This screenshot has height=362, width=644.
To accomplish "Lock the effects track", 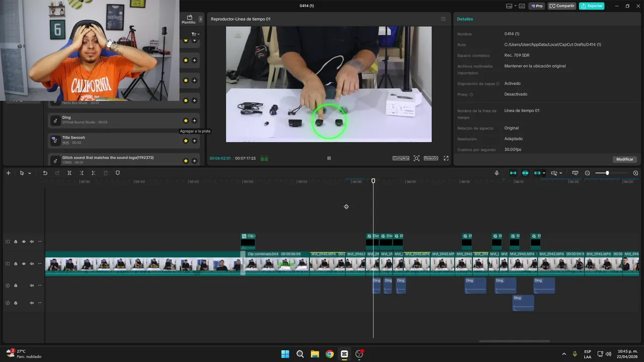I will click(16, 242).
